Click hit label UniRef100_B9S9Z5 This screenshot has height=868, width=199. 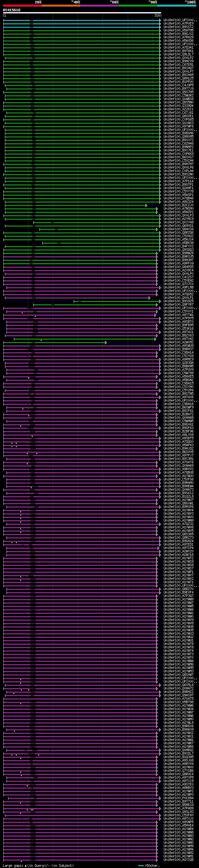pos(178,301)
